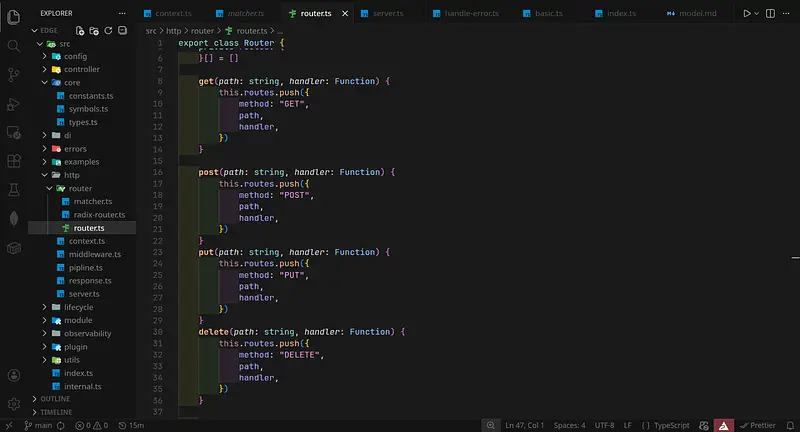The width and height of the screenshot is (800, 432).
Task: Toggle the split editor layout button
Action: (x=770, y=14)
